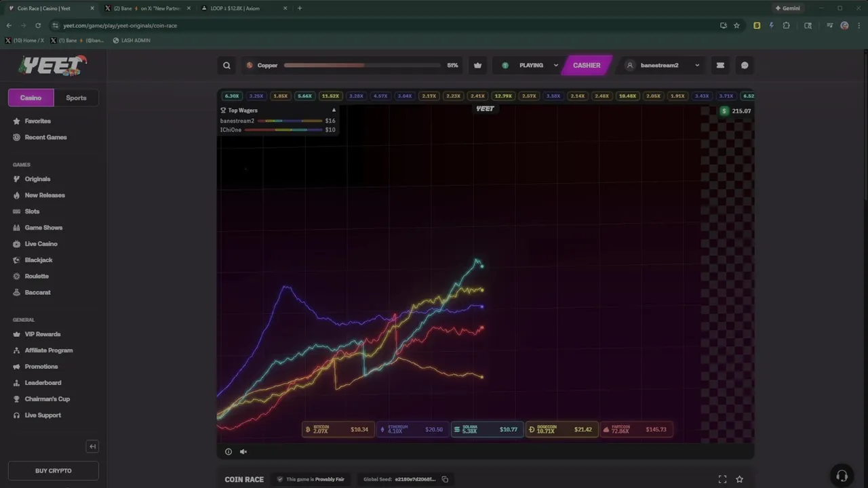Click the CASHIER button

tap(587, 66)
